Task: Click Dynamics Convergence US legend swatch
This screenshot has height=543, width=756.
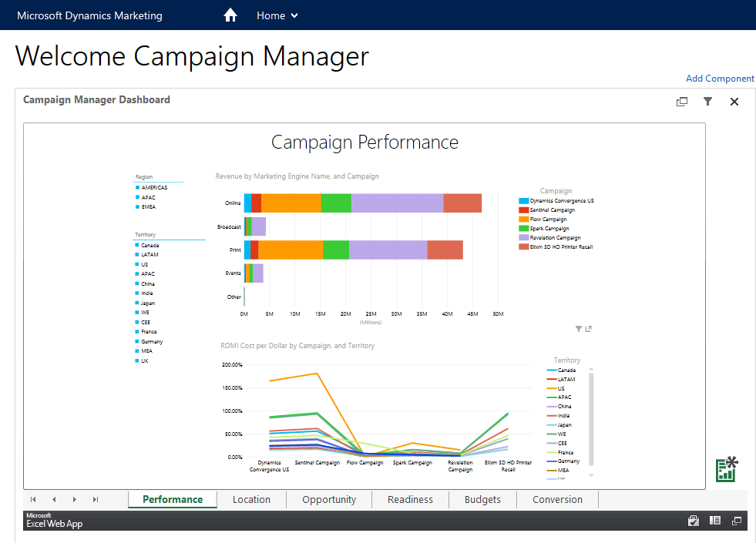Action: [523, 201]
